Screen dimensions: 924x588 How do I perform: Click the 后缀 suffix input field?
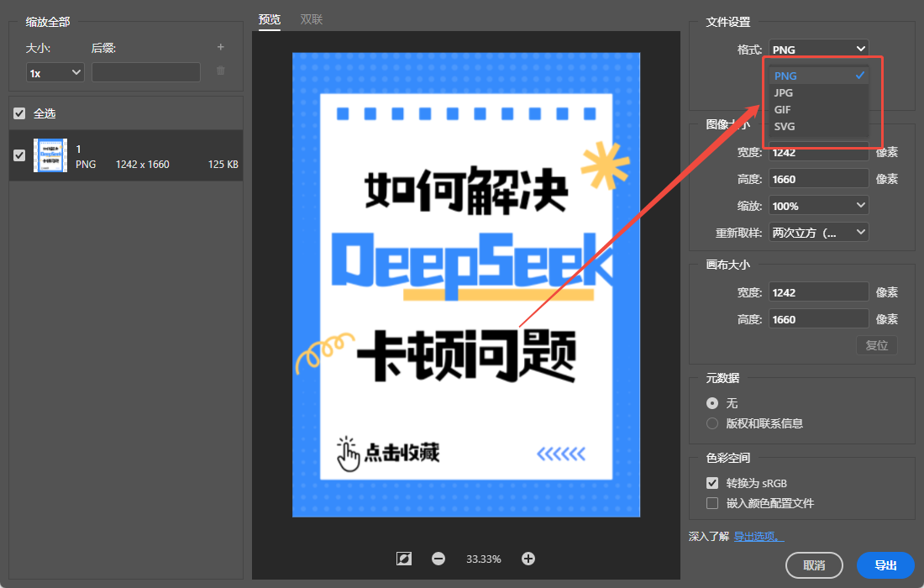tap(146, 72)
